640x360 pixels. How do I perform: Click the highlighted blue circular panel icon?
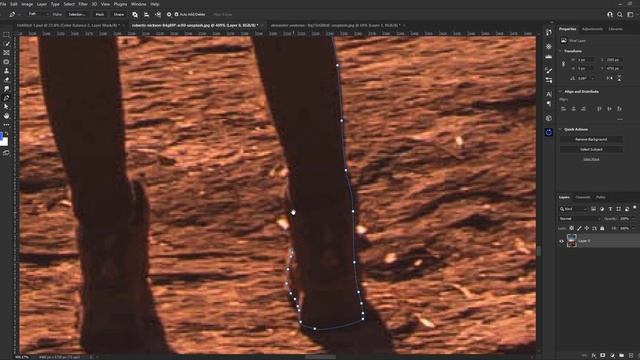549,132
